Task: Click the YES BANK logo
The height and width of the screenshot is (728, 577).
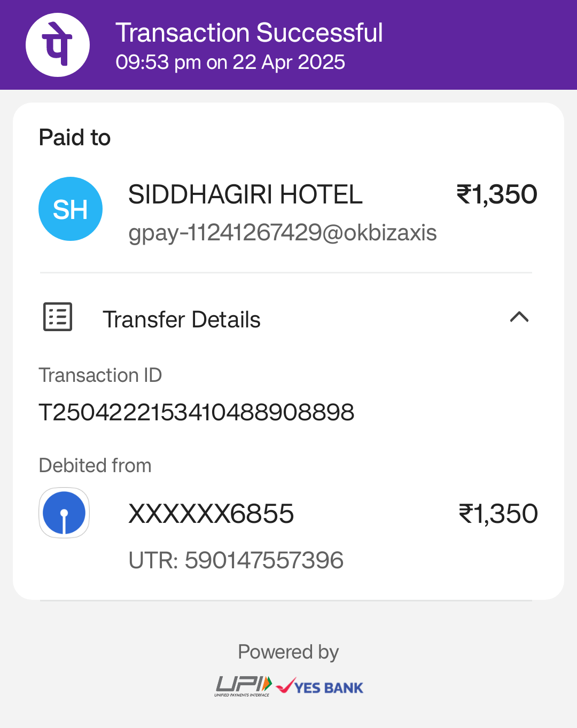Action: (319, 686)
